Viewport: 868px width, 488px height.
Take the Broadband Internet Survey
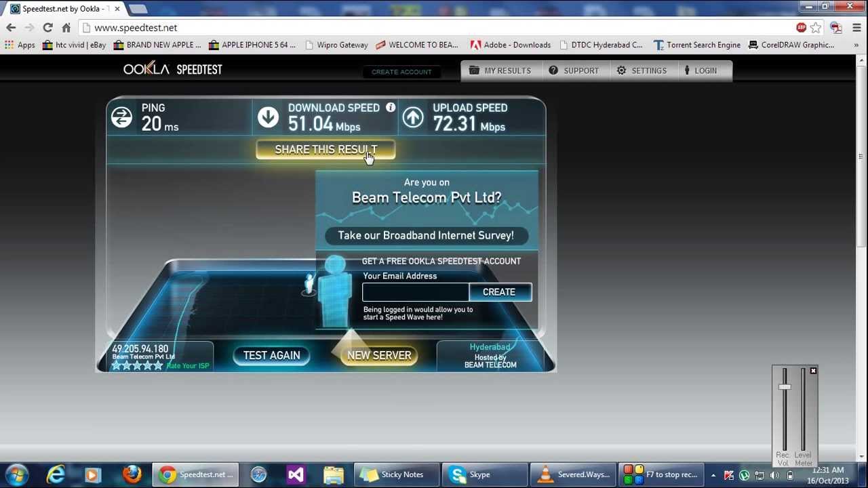[x=426, y=235]
